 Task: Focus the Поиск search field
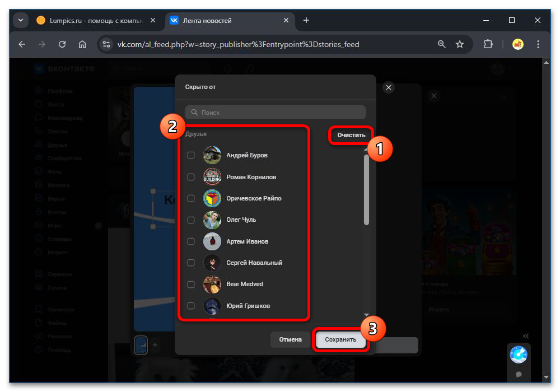[276, 112]
